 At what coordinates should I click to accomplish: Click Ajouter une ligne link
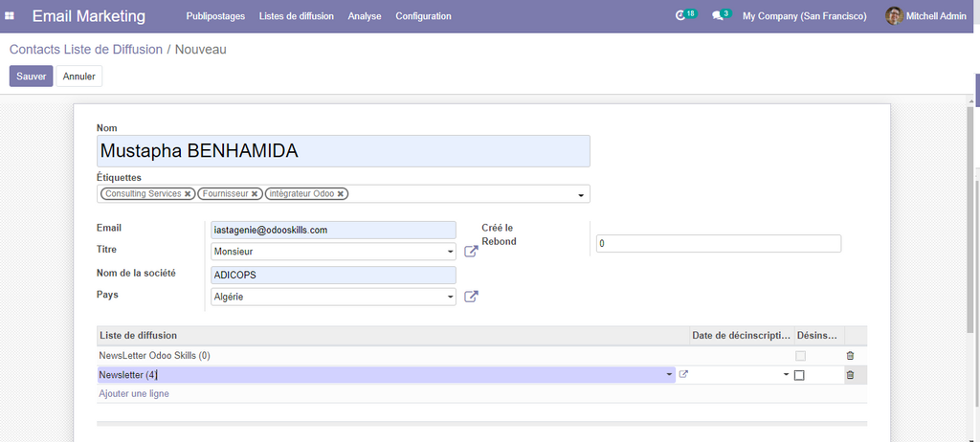(134, 393)
